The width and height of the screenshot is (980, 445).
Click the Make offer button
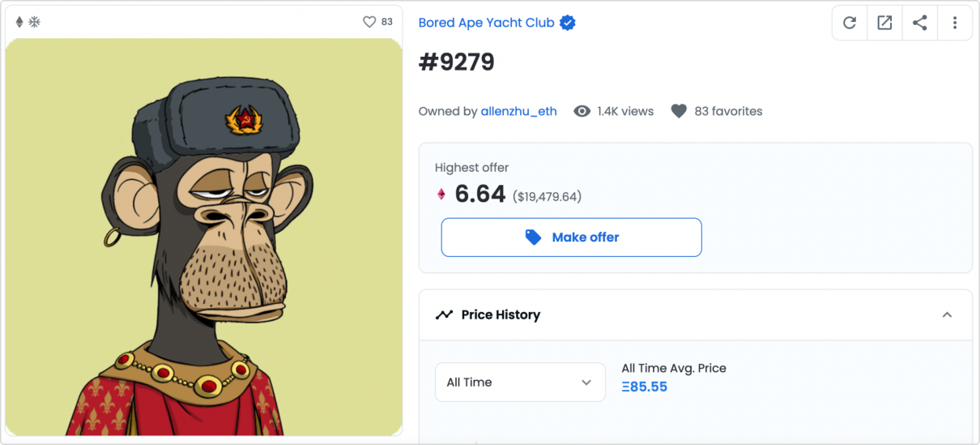[x=571, y=237]
